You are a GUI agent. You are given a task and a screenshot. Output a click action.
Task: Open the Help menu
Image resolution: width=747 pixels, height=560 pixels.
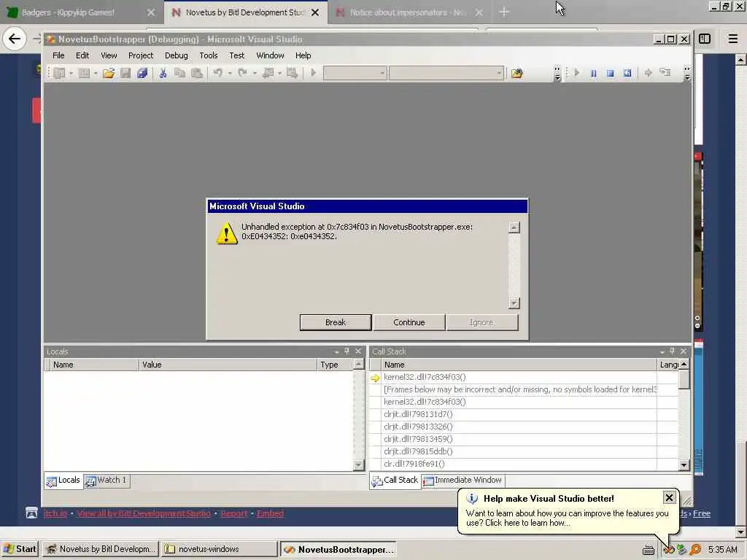pyautogui.click(x=303, y=55)
